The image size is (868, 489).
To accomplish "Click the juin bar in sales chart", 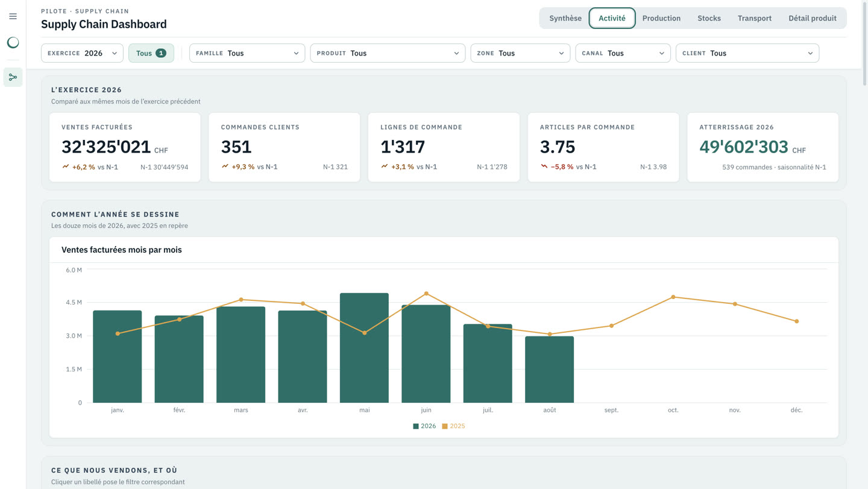I will pos(426,354).
